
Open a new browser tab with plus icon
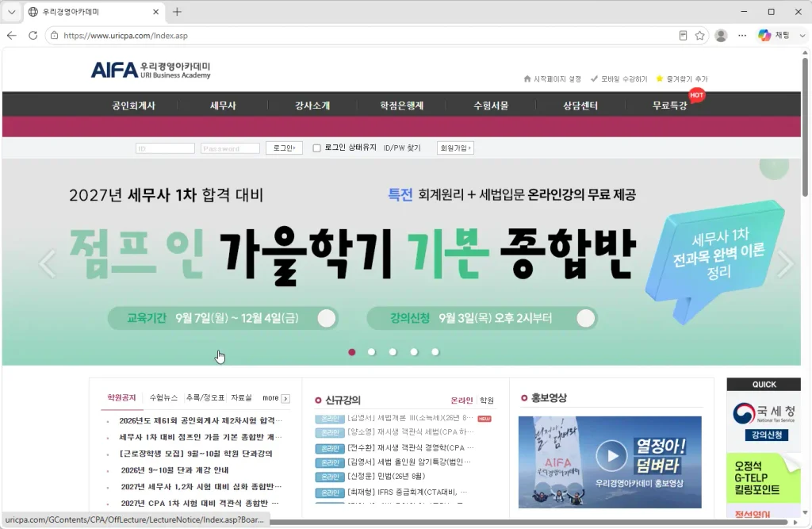(x=177, y=11)
